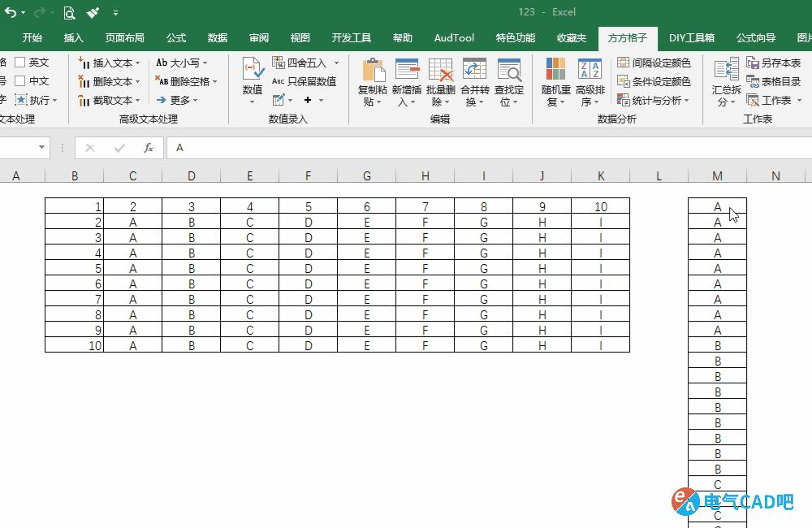Check the 中文 checkbox

point(22,80)
